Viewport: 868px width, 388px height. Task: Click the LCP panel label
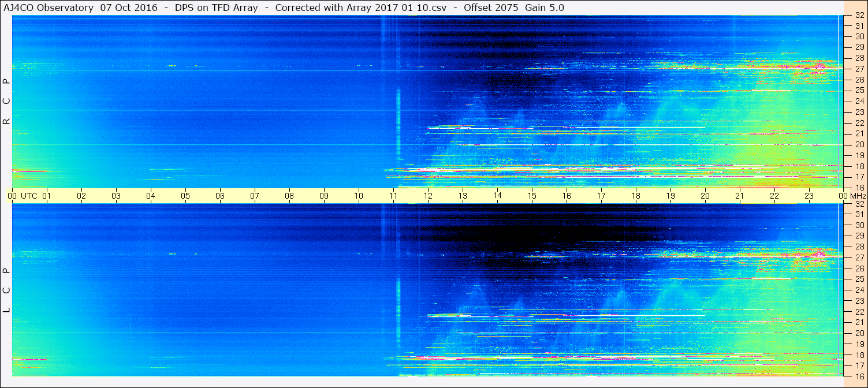tap(7, 290)
